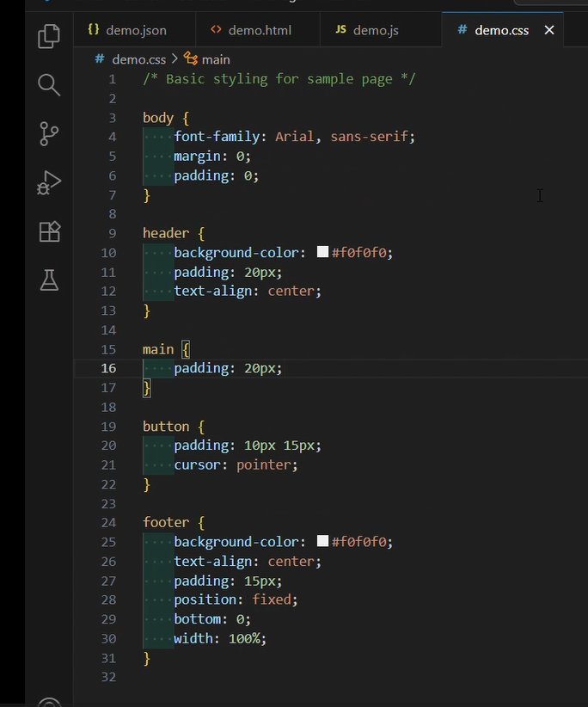The width and height of the screenshot is (588, 707).
Task: Open the Run and Debug view
Action: pyautogui.click(x=49, y=182)
